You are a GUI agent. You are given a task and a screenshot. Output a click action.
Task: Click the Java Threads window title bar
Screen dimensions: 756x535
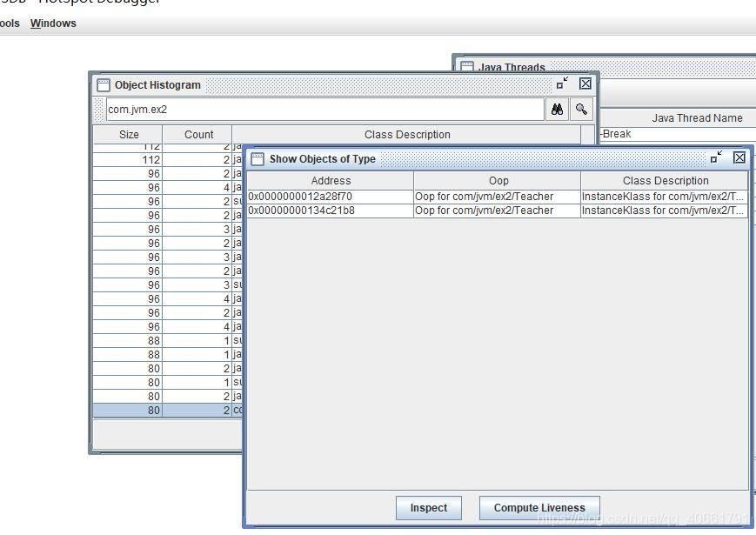[605, 66]
